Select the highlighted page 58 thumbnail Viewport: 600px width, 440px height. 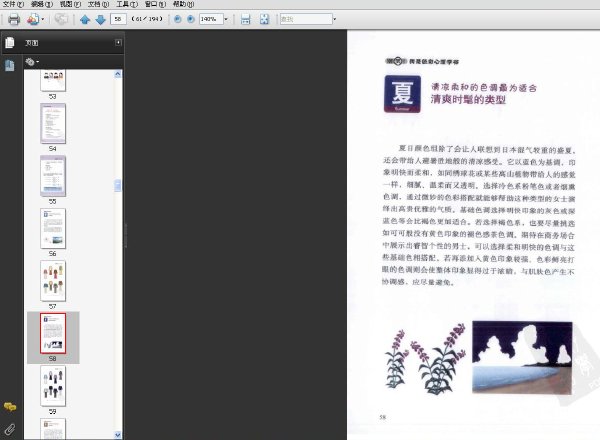pyautogui.click(x=53, y=333)
